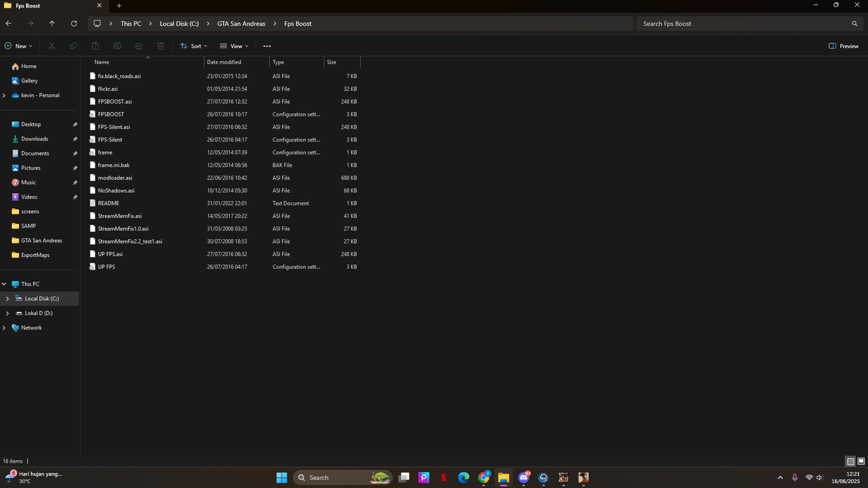
Task: Click the Share icon in the toolbar
Action: (139, 46)
